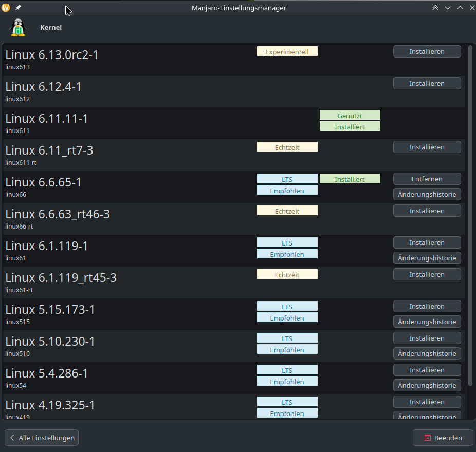Click the Beenden quit button
The height and width of the screenshot is (452, 476).
[x=443, y=438]
